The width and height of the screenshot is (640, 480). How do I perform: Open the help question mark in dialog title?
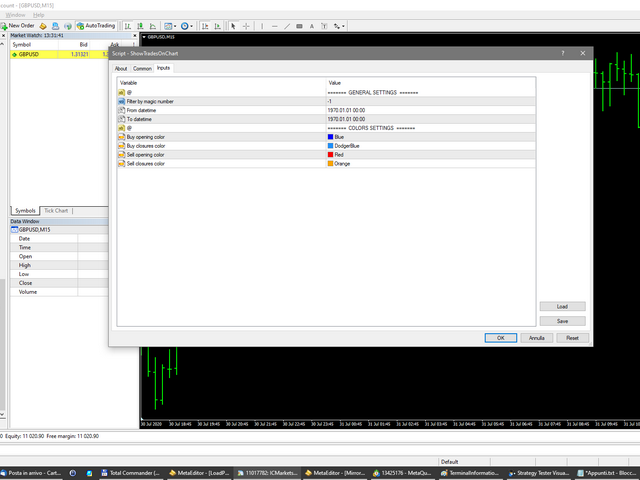pyautogui.click(x=563, y=54)
